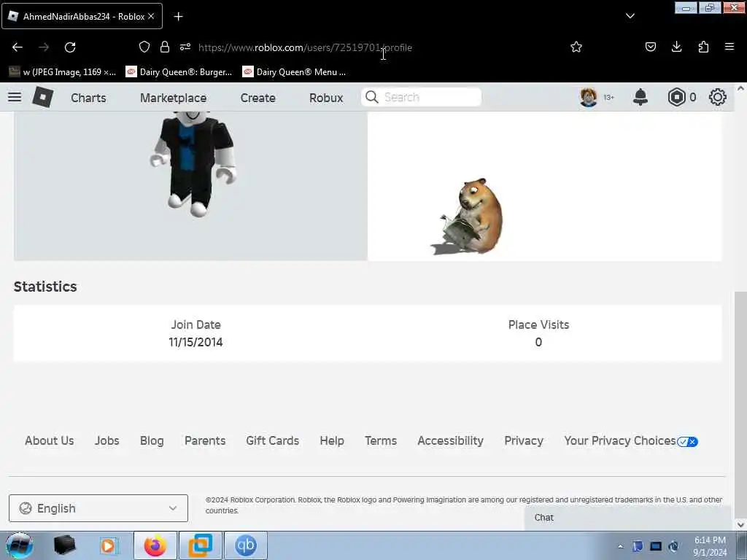Open Roblox notifications bell
This screenshot has width=747, height=560.
[640, 97]
